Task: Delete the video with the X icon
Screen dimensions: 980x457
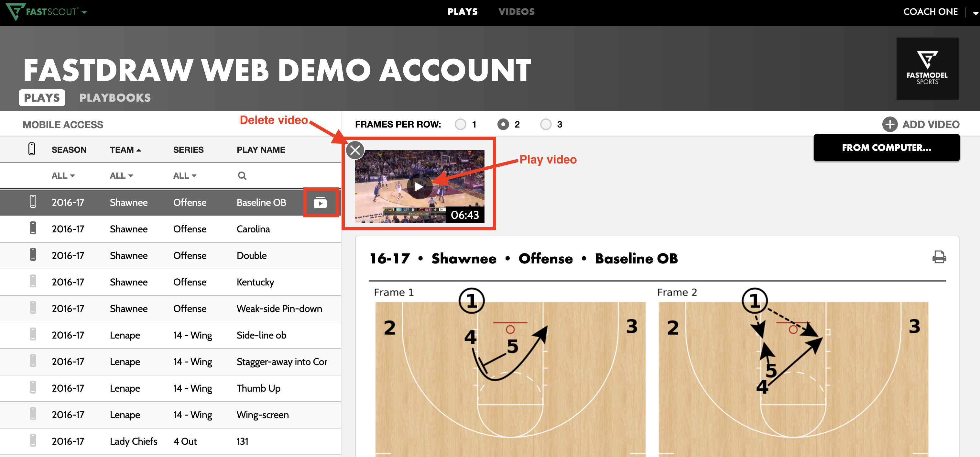Action: tap(355, 150)
